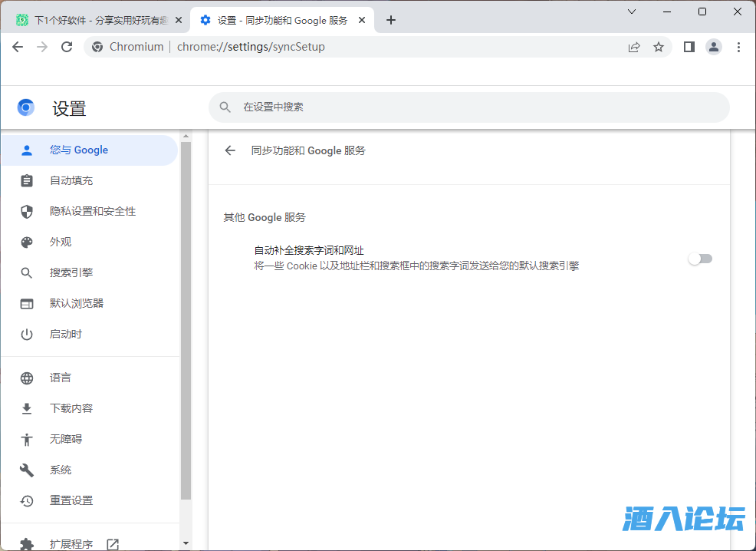Click the back arrow beside 同步功能和 Google 服务
The height and width of the screenshot is (551, 756).
pos(230,150)
